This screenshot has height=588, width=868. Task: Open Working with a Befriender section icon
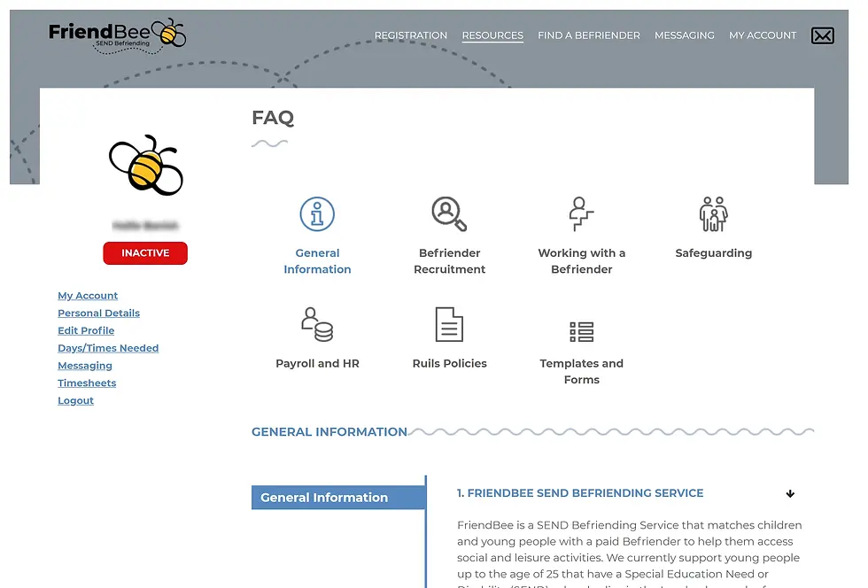[x=581, y=213]
